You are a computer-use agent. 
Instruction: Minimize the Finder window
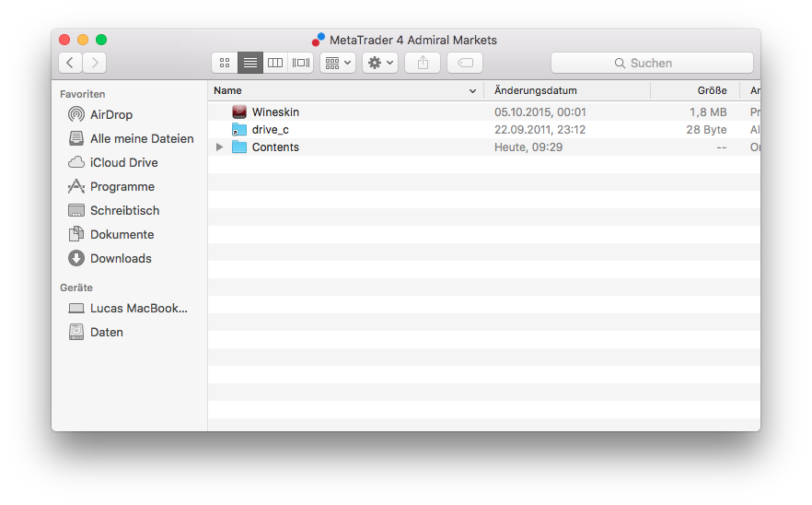[x=83, y=40]
